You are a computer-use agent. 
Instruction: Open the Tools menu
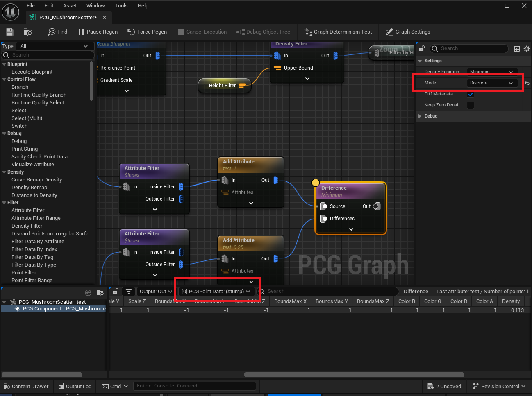coord(121,6)
